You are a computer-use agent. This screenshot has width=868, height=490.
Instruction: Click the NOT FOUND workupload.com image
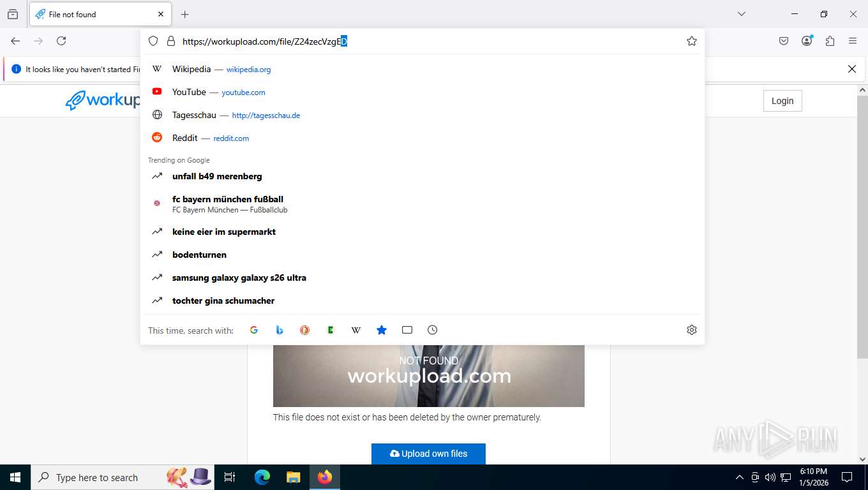tap(429, 376)
